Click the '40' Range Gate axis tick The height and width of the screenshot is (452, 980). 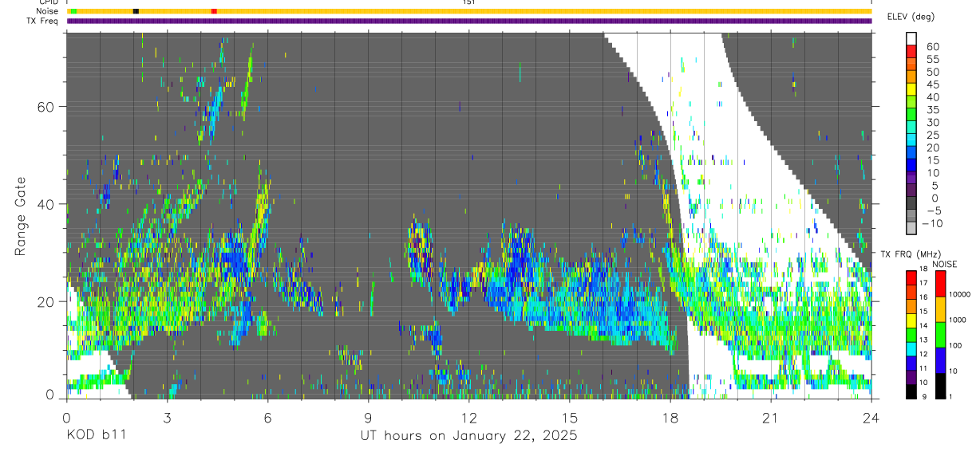tap(45, 204)
